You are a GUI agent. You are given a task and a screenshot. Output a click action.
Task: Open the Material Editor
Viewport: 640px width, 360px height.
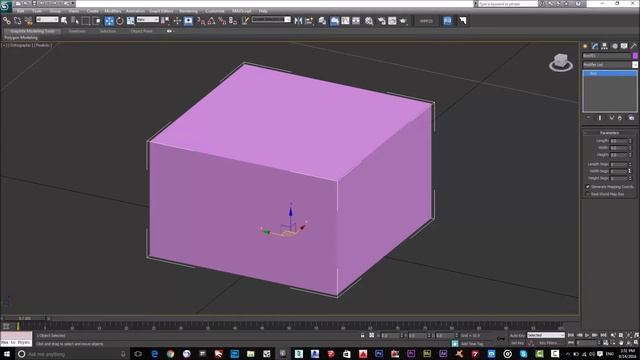[x=369, y=20]
